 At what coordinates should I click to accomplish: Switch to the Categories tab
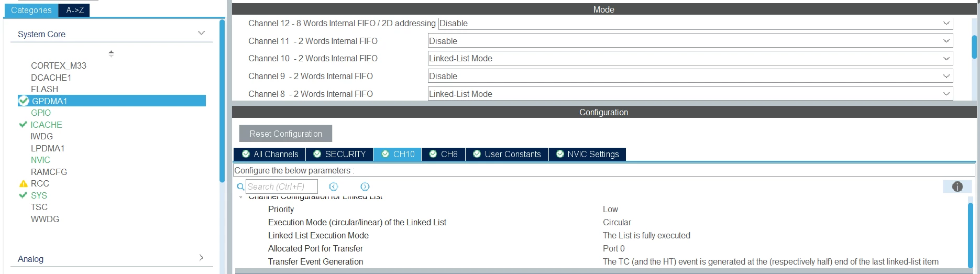31,10
